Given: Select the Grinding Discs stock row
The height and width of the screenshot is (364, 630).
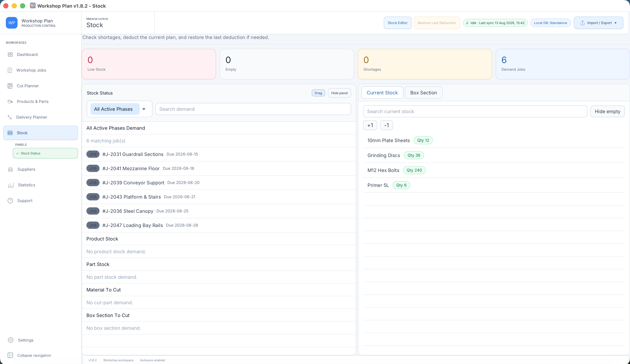Looking at the screenshot, I should click(494, 155).
